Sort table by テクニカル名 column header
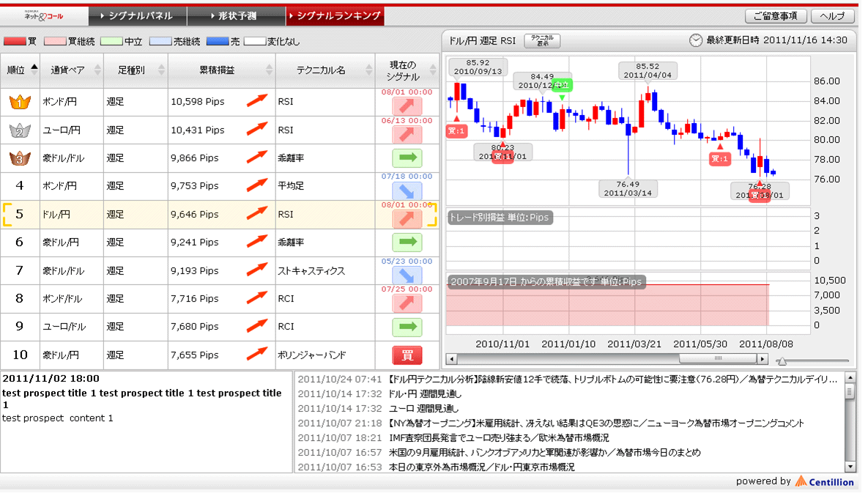This screenshot has height=496, width=868. point(324,70)
